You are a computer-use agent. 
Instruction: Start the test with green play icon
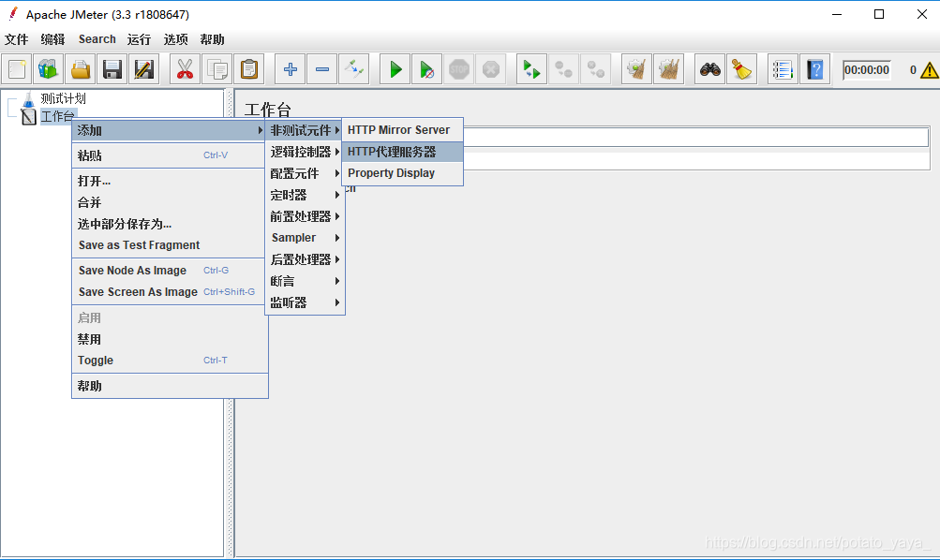click(395, 69)
